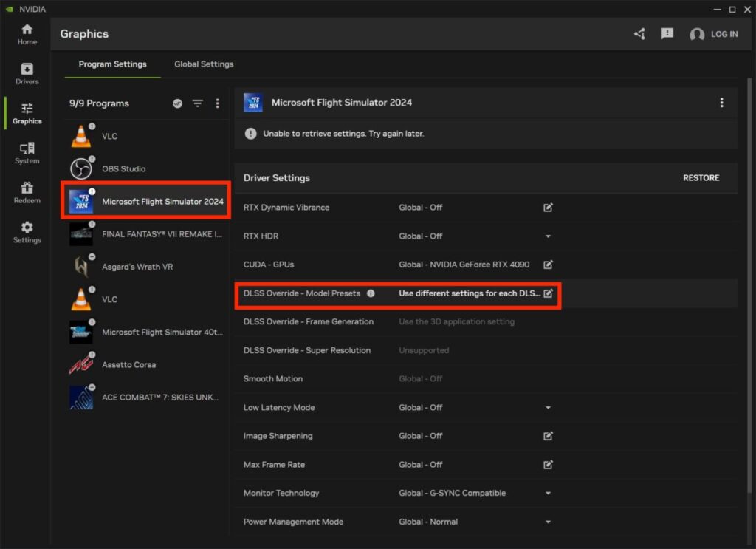Click the "Global - NVIDIA GeForce RTX 4090" value
The image size is (756, 549).
(x=464, y=265)
